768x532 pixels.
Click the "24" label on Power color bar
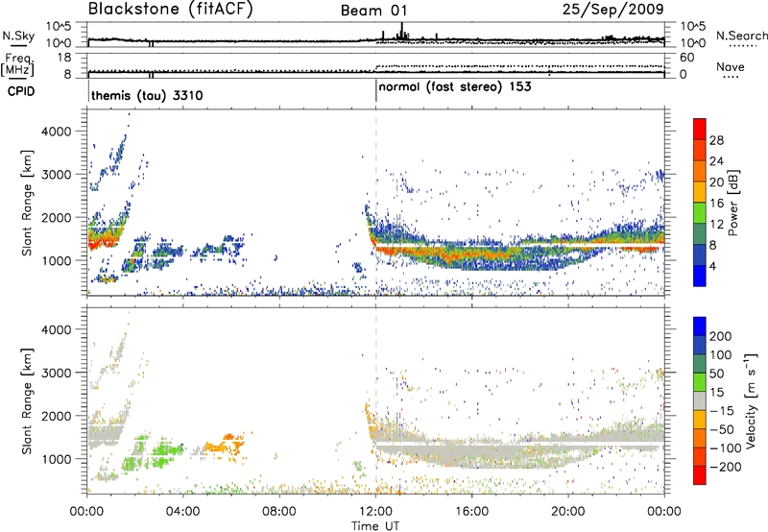pos(716,161)
